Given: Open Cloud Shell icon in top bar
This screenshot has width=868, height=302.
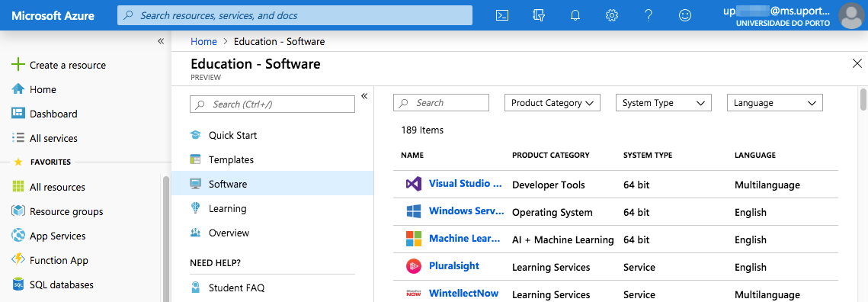Looking at the screenshot, I should tap(501, 15).
